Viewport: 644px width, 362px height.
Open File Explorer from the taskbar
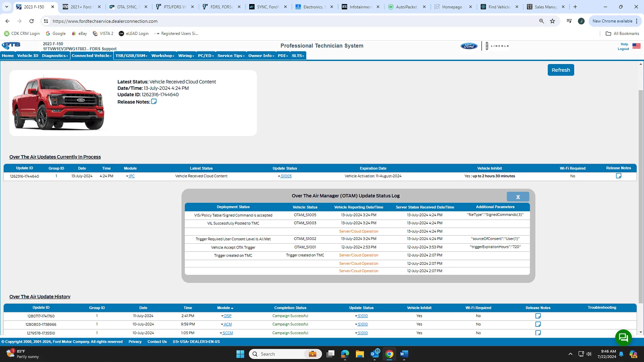point(360,354)
